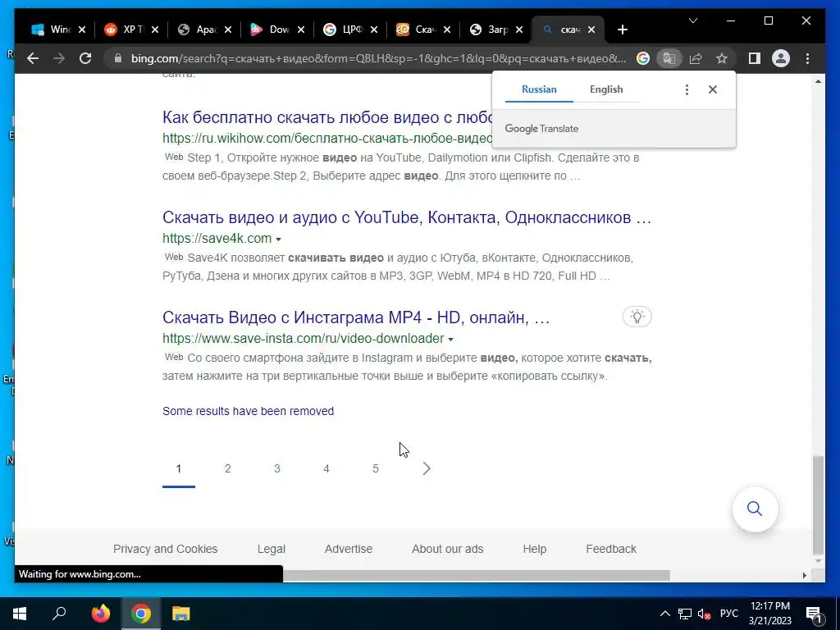Open the Chrome profile avatar
This screenshot has height=630, width=840.
pyautogui.click(x=781, y=58)
